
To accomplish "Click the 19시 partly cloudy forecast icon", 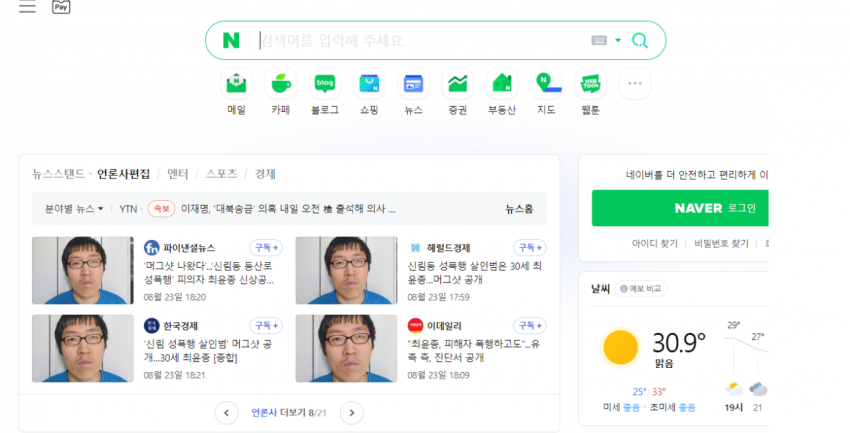I will [x=734, y=389].
